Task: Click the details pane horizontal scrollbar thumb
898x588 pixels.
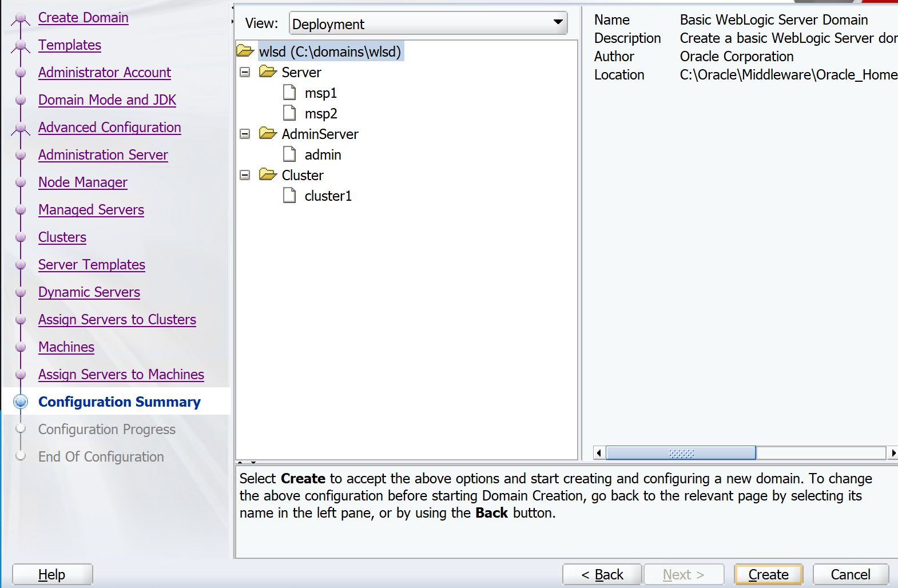Action: coord(681,453)
